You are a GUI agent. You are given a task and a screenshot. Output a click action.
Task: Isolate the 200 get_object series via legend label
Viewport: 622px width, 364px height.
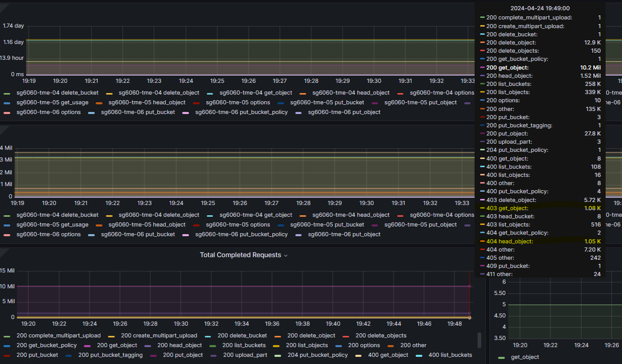(117, 345)
